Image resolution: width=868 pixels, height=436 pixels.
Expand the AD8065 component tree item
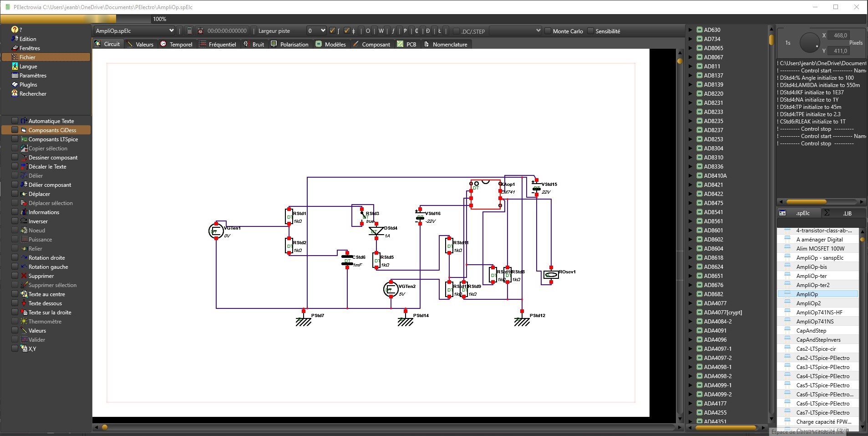click(690, 48)
